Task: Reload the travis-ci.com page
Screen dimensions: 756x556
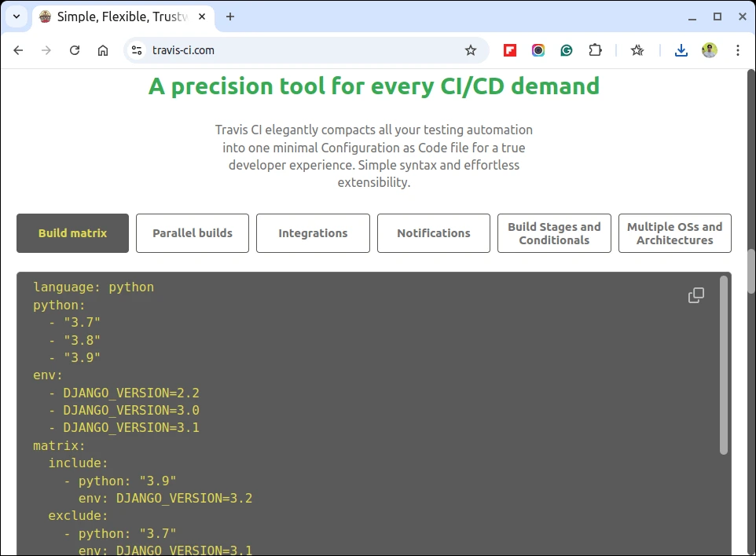Action: [75, 50]
